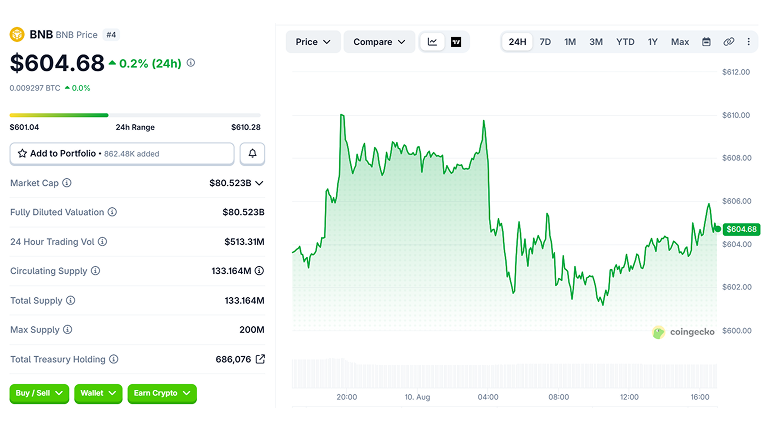Open the Wallet dropdown

coord(98,393)
